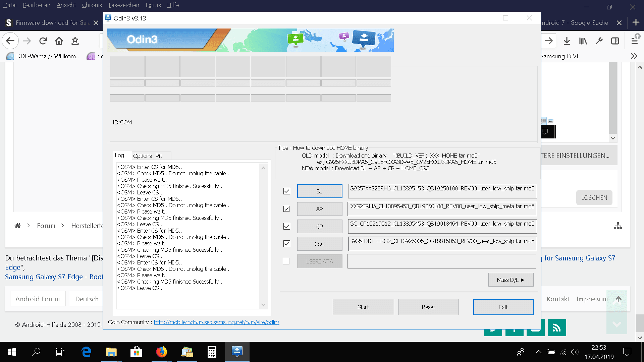Uncheck the CSC file checkbox
Image resolution: width=644 pixels, height=362 pixels.
pyautogui.click(x=286, y=244)
